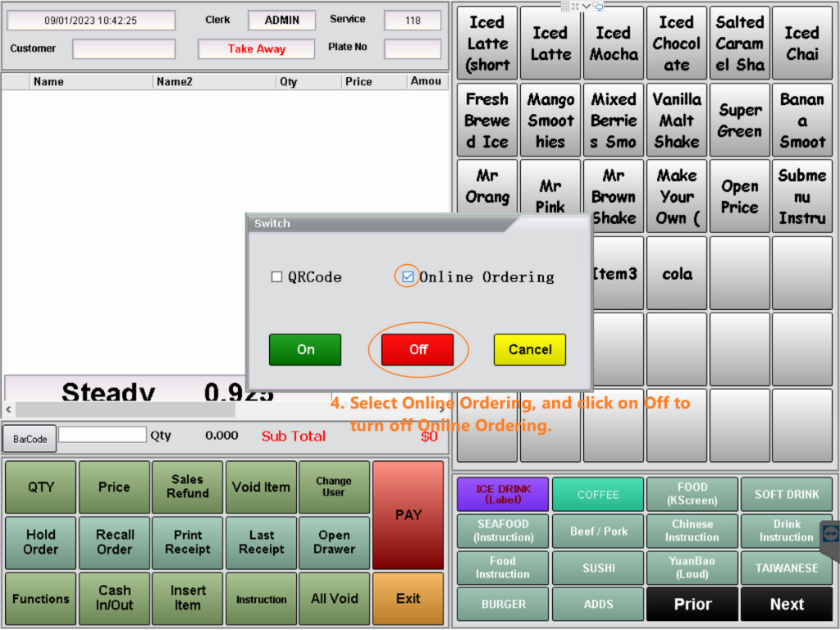
Task: Switch to the COFFEE category
Action: pos(598,495)
